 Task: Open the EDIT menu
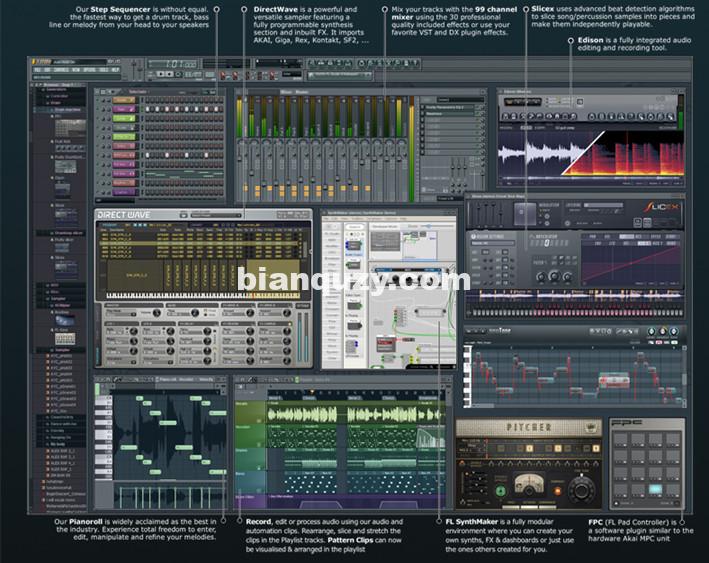(47, 70)
